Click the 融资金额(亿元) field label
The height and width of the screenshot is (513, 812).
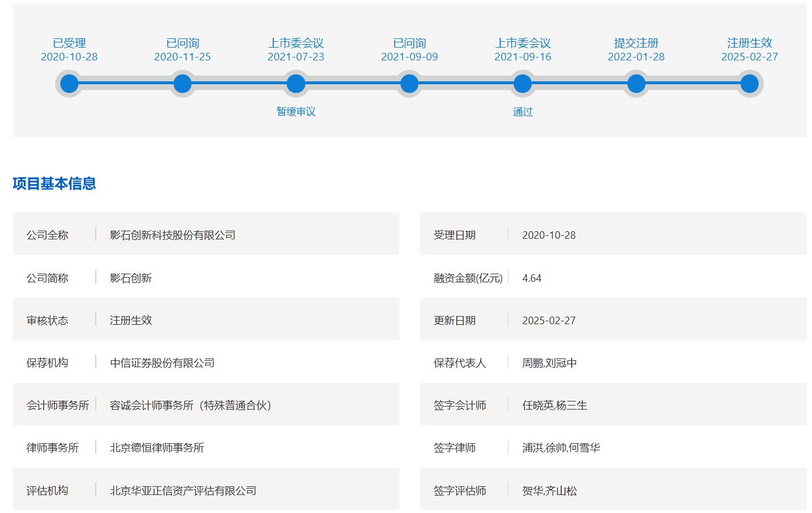[x=468, y=278]
